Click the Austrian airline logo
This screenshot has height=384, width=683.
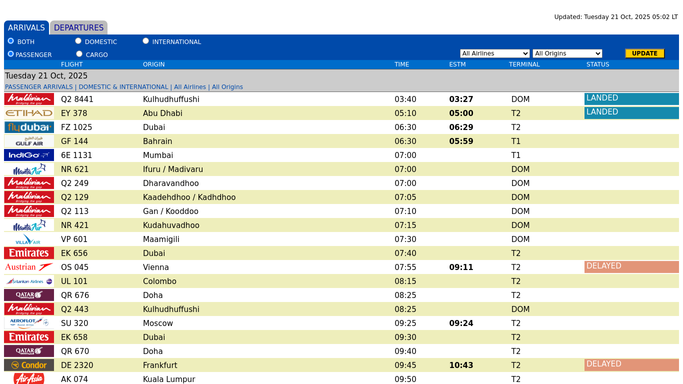click(x=29, y=267)
